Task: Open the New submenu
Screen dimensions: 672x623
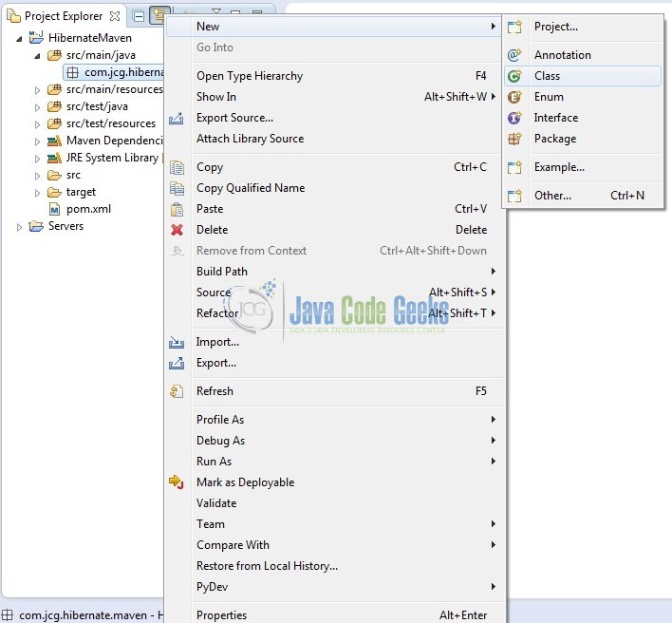Action: 333,27
